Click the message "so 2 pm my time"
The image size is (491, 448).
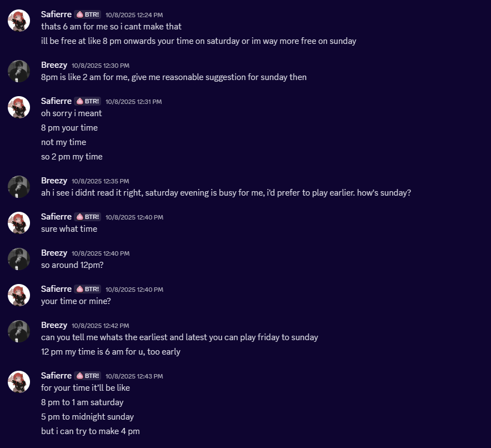click(72, 157)
